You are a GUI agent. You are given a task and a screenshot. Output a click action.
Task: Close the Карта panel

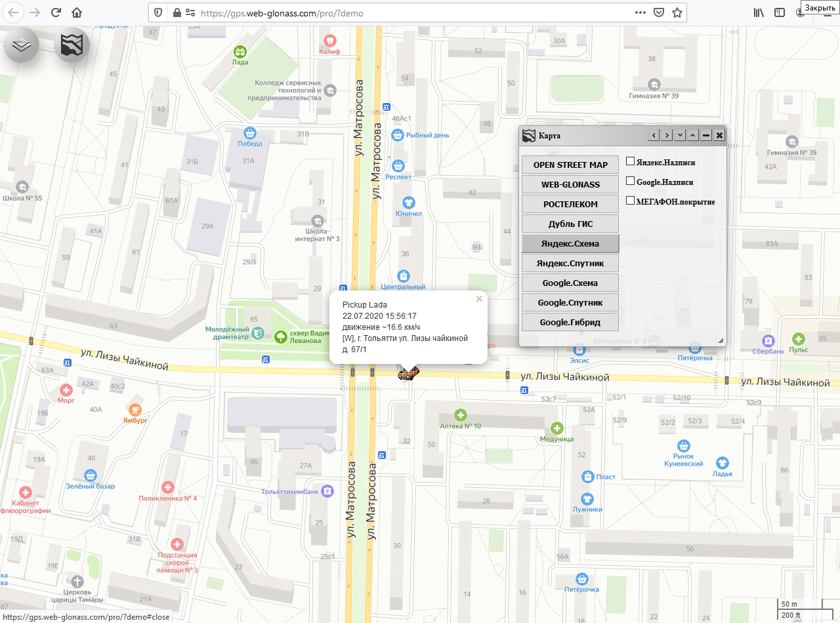point(719,135)
